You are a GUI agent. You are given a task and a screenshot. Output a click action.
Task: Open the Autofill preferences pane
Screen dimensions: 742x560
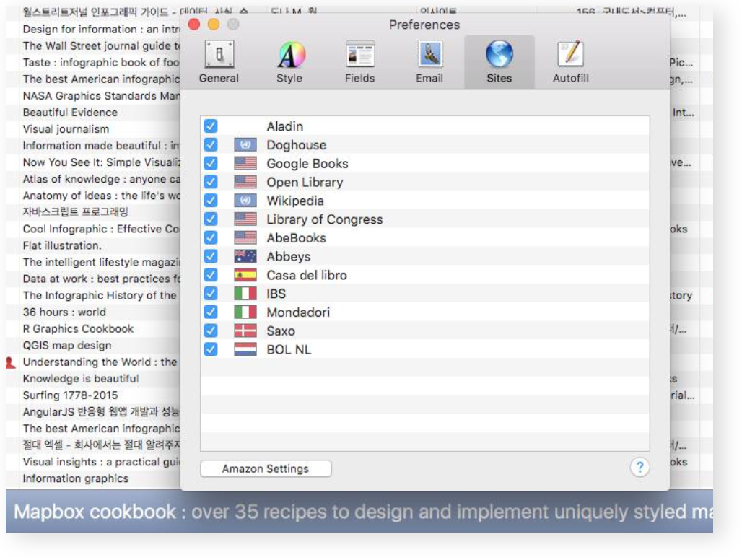tap(569, 62)
